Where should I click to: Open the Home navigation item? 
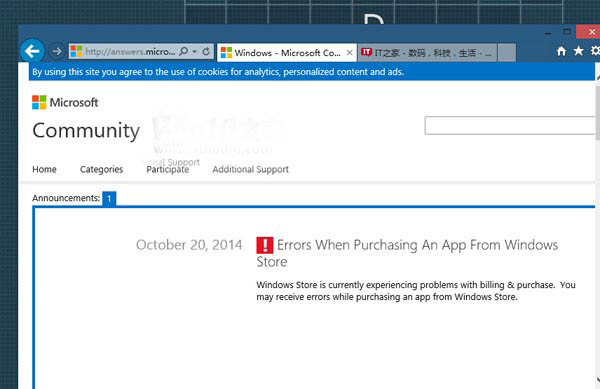44,169
